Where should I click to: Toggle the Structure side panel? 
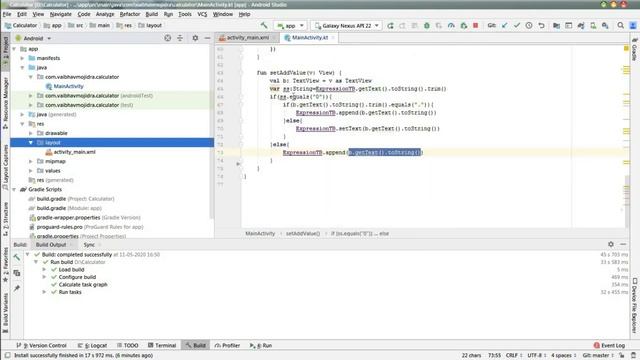[x=5, y=219]
